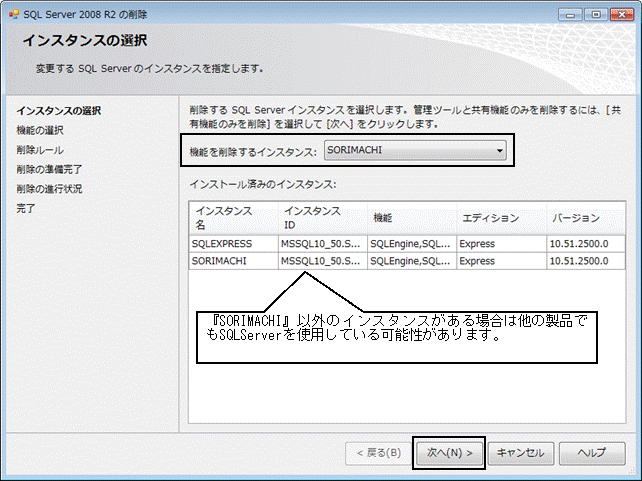This screenshot has height=481, width=642.
Task: Click MSSQL10_50.S... ID in SORIMACHI row
Action: point(323,261)
